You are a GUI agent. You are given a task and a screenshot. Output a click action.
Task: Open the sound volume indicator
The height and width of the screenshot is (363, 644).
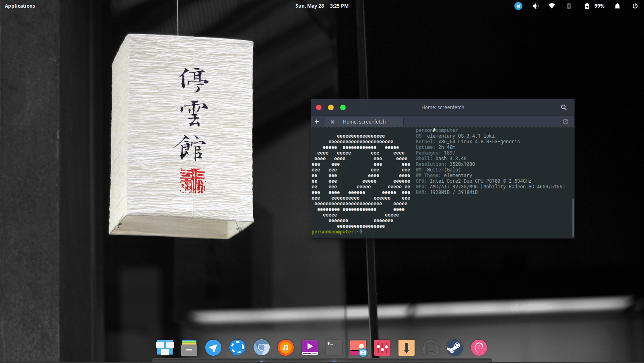535,6
